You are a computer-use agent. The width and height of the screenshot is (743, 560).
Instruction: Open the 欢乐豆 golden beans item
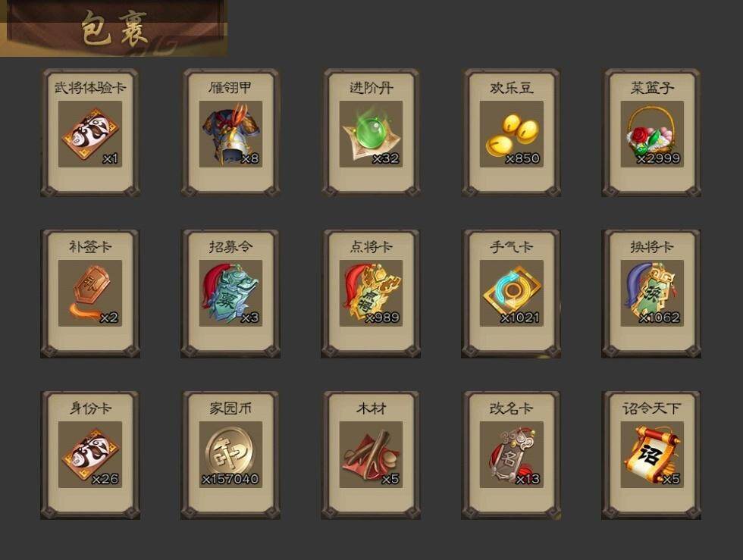(x=511, y=134)
